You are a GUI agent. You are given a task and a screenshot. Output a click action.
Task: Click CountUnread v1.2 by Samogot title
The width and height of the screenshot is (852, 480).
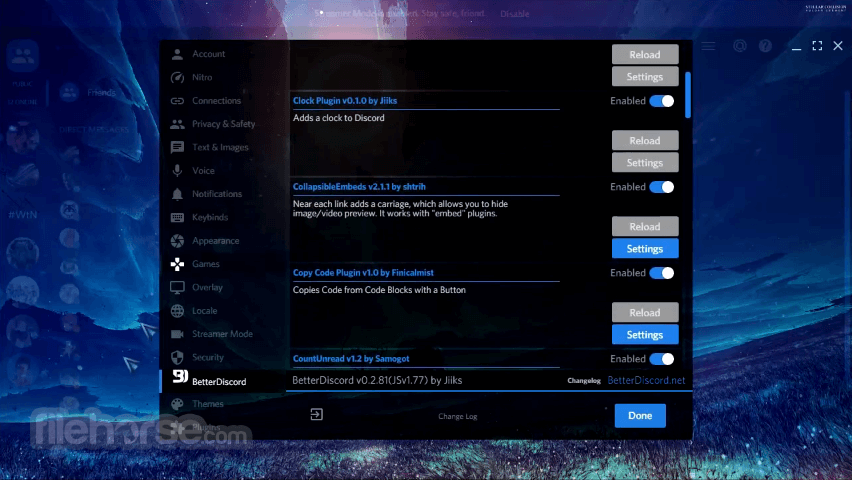pos(351,358)
